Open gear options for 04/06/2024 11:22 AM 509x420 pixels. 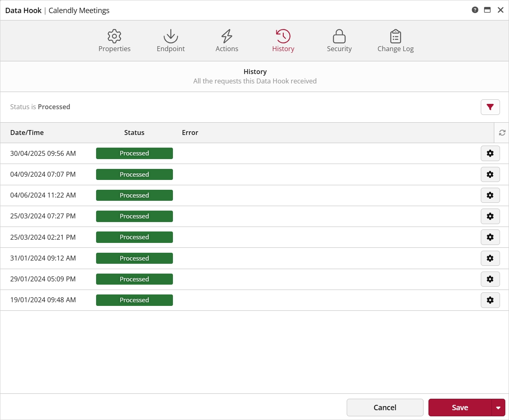(x=490, y=195)
